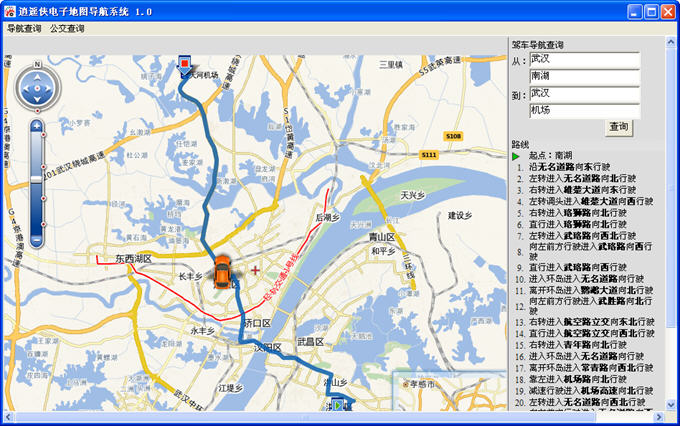This screenshot has width=680, height=426.
Task: Select route step 18 靠左进入机场路向北行驶
Action: (x=578, y=380)
